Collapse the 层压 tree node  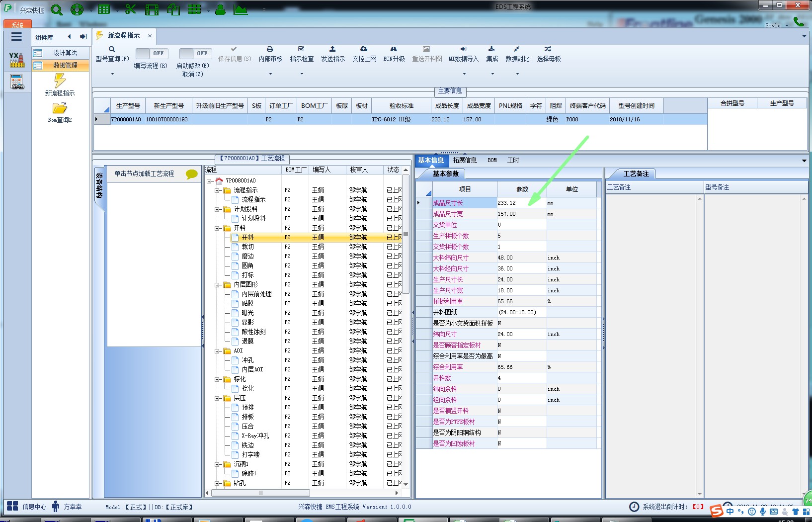point(218,398)
